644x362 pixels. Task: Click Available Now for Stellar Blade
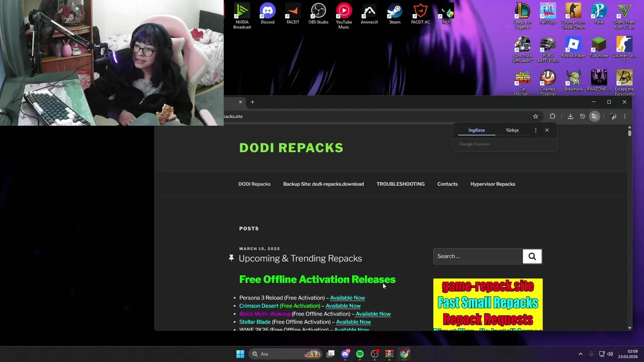(354, 322)
